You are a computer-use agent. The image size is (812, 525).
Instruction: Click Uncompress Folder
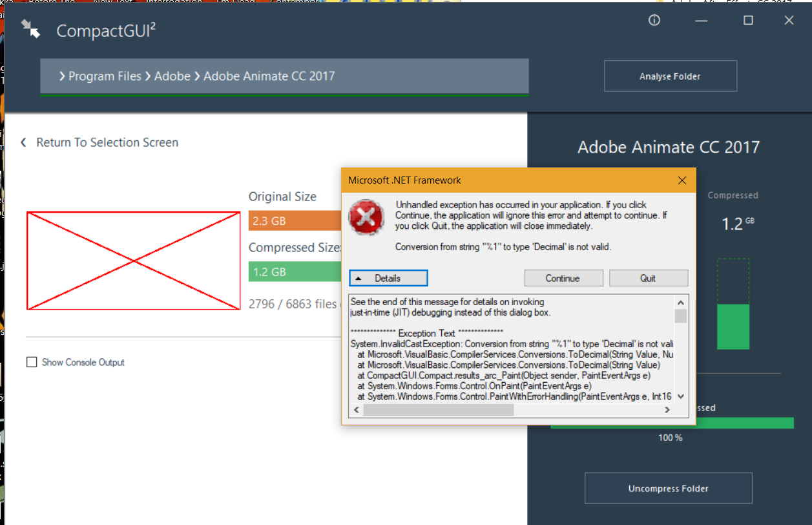click(x=668, y=488)
